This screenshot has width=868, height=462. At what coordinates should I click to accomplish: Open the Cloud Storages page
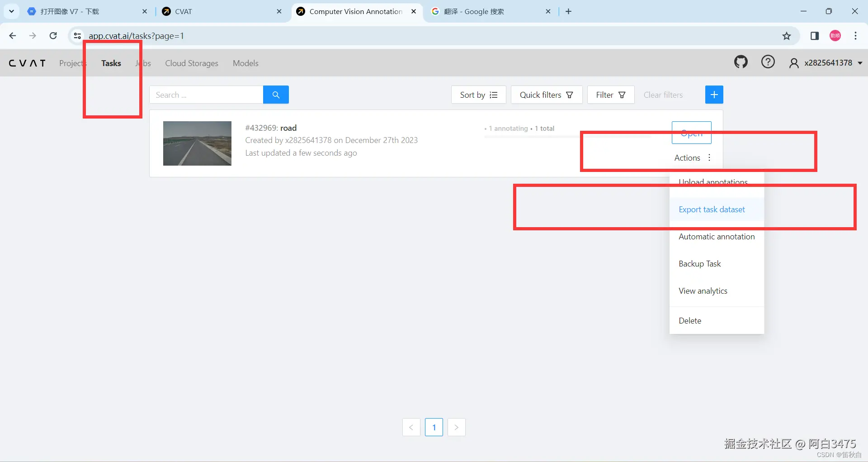click(x=192, y=63)
